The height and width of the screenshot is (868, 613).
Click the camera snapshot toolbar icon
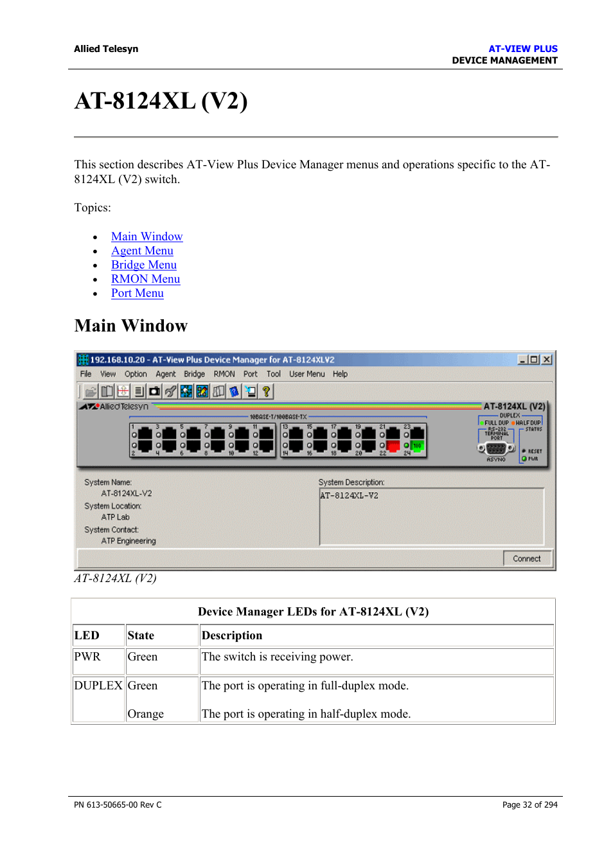154,391
